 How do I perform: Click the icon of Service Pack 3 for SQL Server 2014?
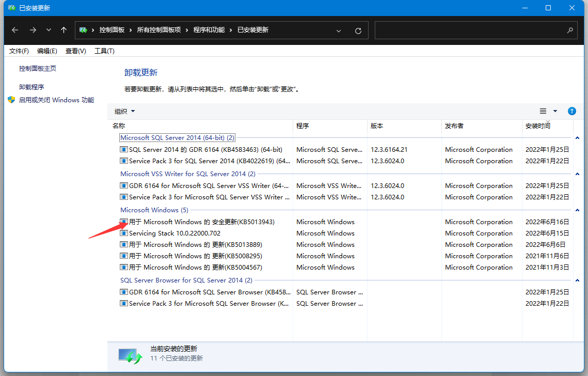(x=124, y=161)
